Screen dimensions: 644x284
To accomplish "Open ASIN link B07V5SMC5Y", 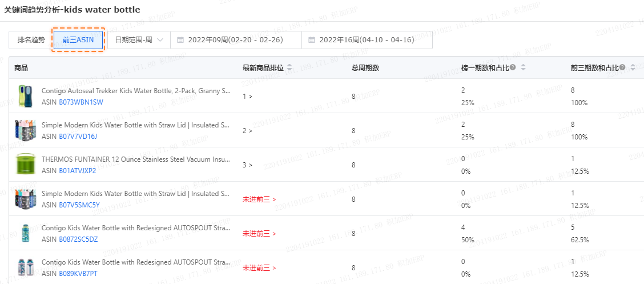I will click(x=79, y=205).
